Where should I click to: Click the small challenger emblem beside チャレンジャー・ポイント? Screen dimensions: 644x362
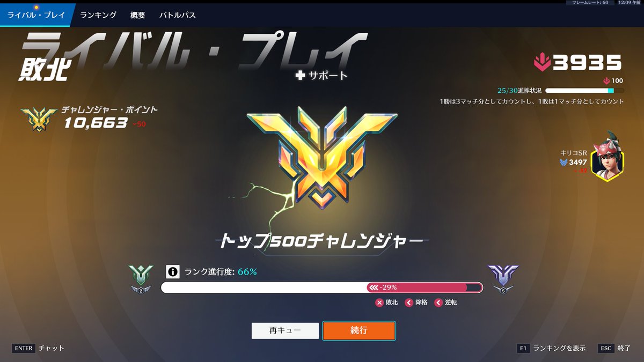39,119
